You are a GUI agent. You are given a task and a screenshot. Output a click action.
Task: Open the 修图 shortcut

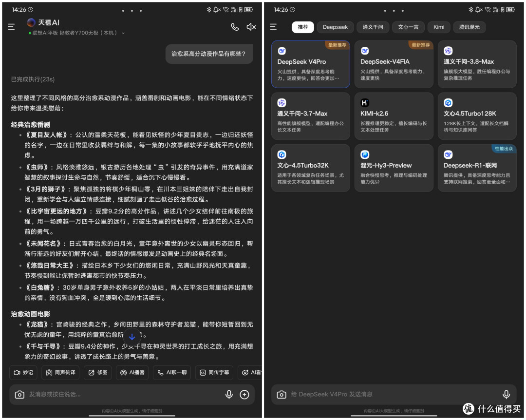pyautogui.click(x=98, y=372)
